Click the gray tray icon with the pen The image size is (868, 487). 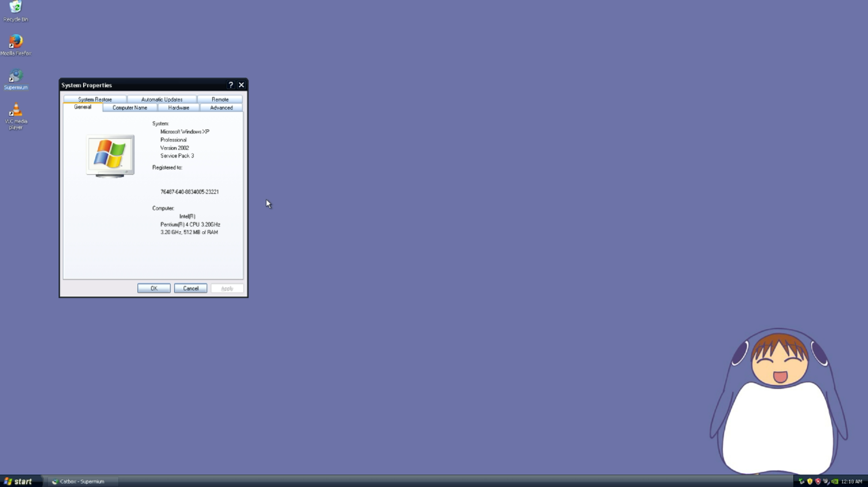tap(826, 481)
